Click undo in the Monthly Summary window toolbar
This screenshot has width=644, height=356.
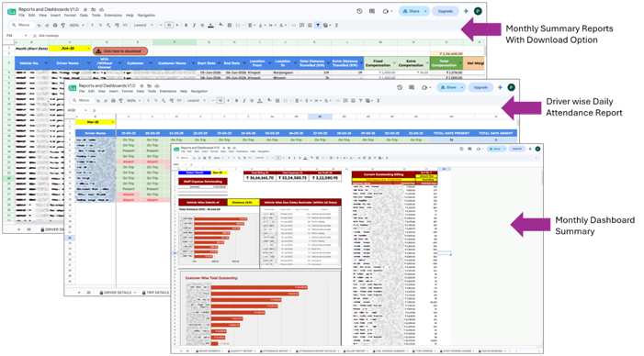(39, 26)
